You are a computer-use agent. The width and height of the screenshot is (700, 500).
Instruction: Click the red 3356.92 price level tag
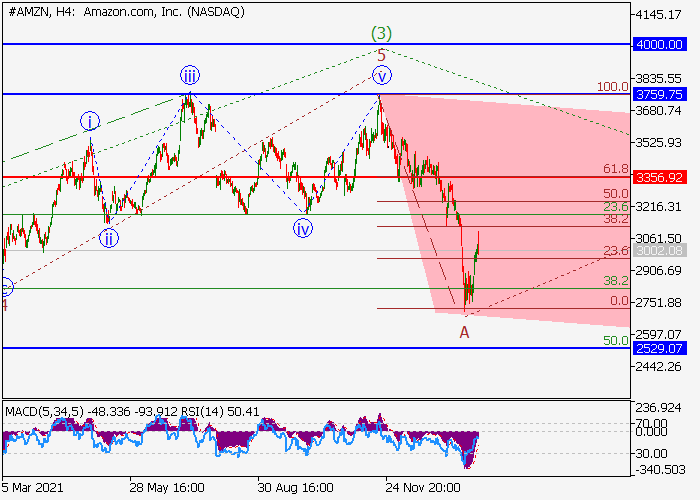pyautogui.click(x=659, y=178)
